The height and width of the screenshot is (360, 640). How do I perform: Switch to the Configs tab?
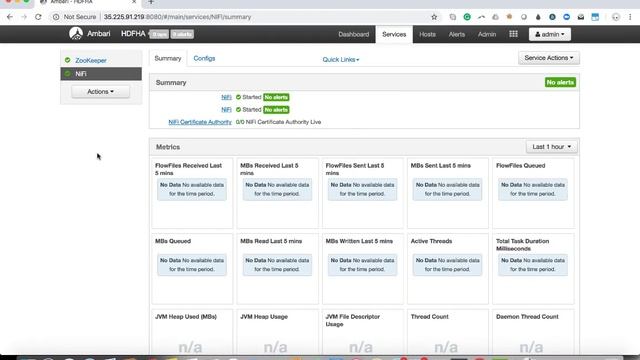coord(204,58)
